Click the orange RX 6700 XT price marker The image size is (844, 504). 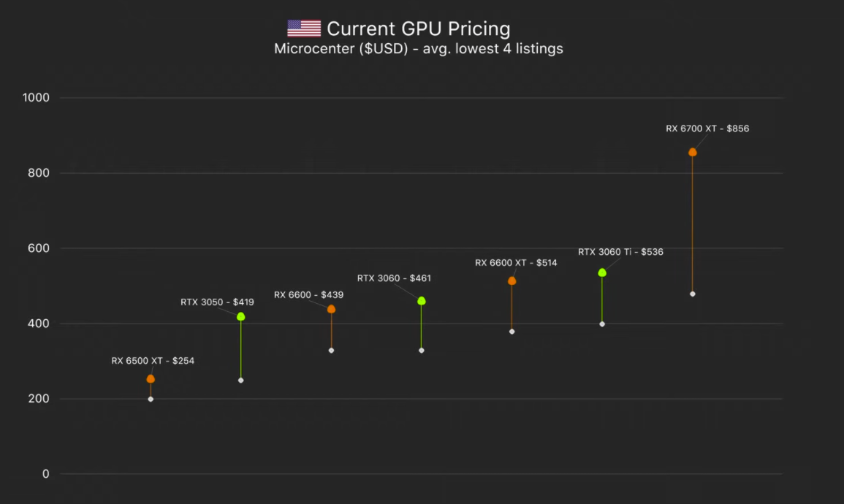(x=693, y=152)
